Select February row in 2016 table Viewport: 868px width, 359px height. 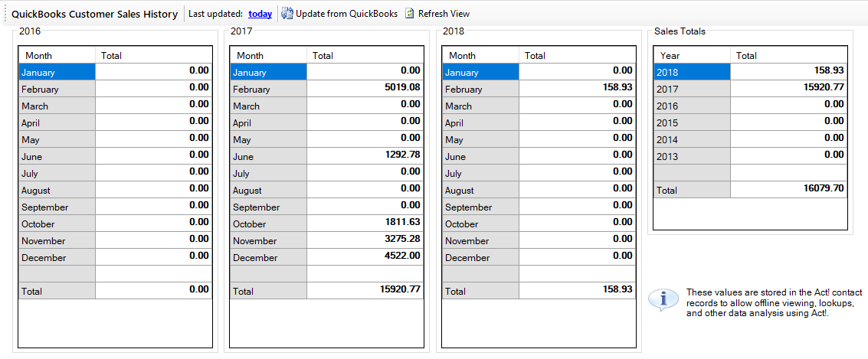point(115,89)
